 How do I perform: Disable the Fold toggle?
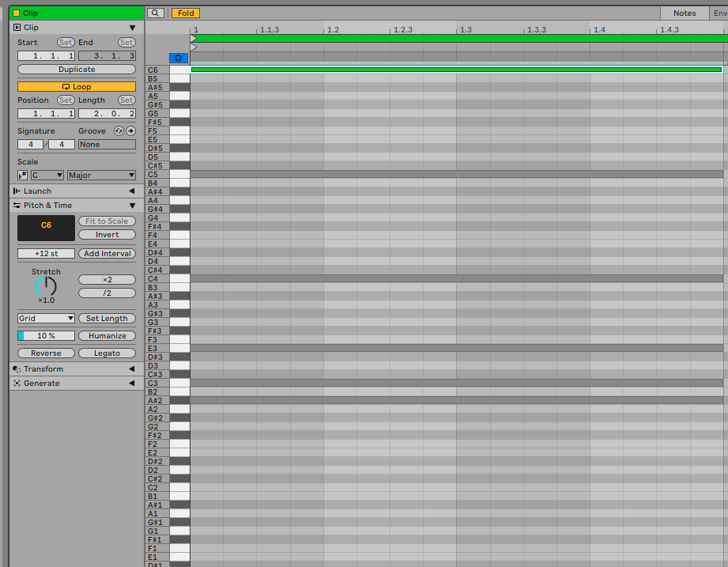(186, 13)
